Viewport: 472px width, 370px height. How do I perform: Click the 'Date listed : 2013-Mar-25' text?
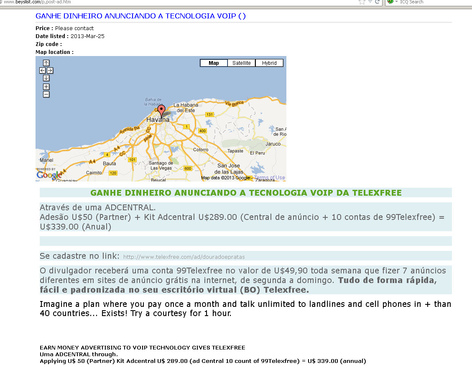click(70, 36)
